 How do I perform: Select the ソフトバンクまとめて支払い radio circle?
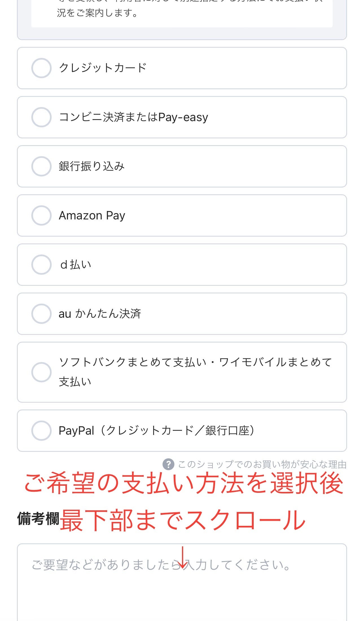41,372
